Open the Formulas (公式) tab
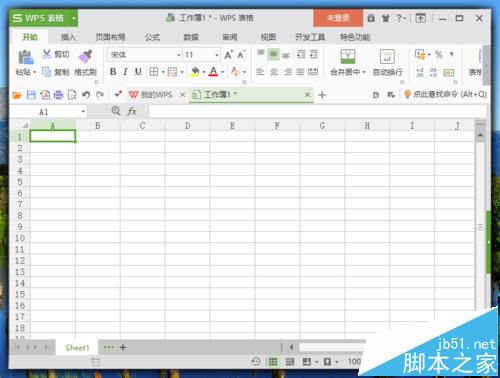The width and height of the screenshot is (500, 378). pos(152,37)
